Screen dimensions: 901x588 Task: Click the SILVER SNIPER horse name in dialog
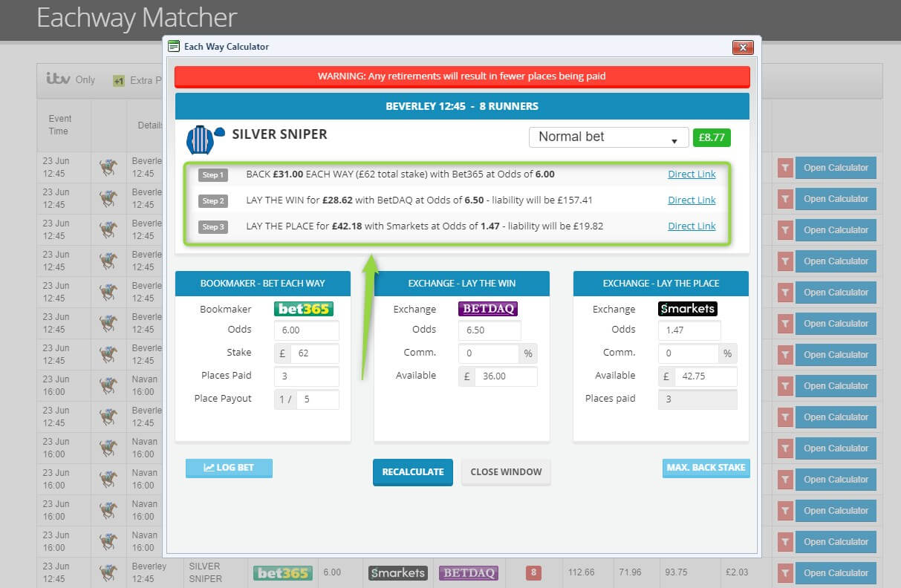279,134
